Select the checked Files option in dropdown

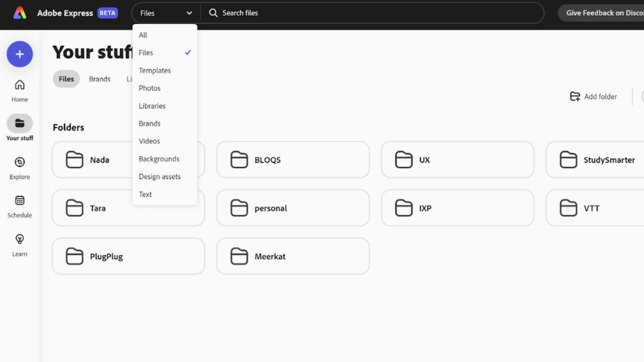point(147,53)
